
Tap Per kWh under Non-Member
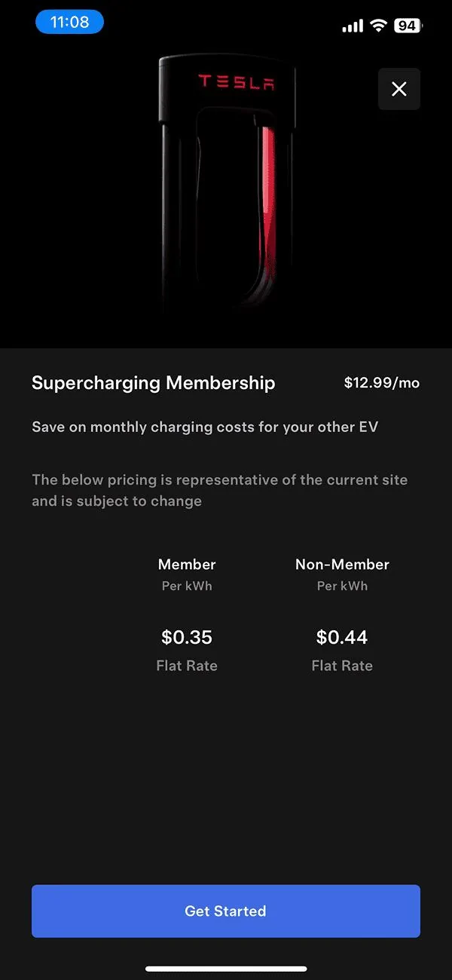pos(342,586)
